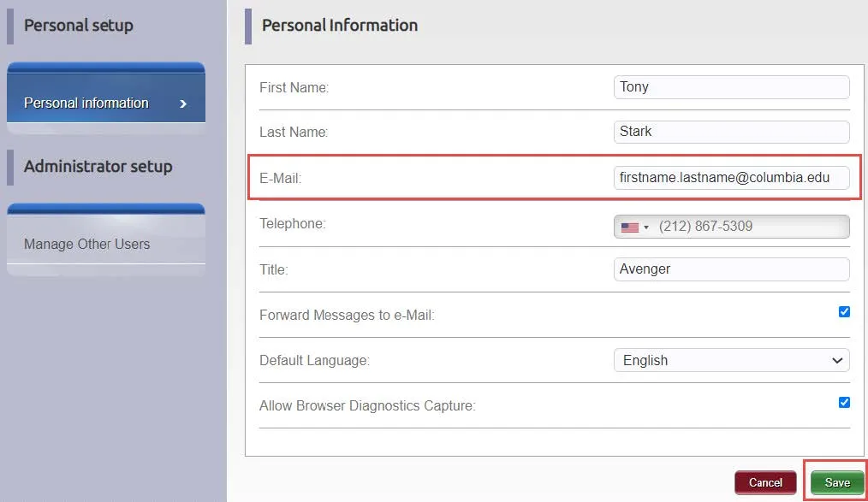Click the Telephone label

[292, 224]
